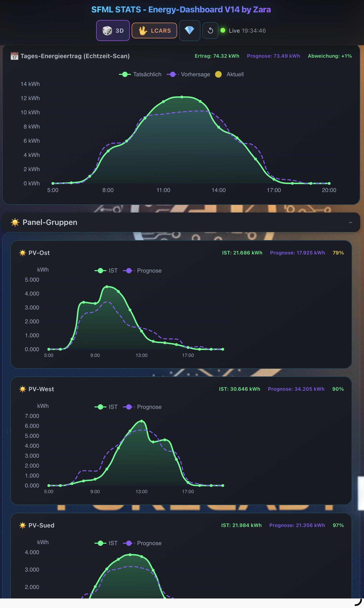Click the PV-West peak data point
The image size is (364, 608).
[141, 421]
